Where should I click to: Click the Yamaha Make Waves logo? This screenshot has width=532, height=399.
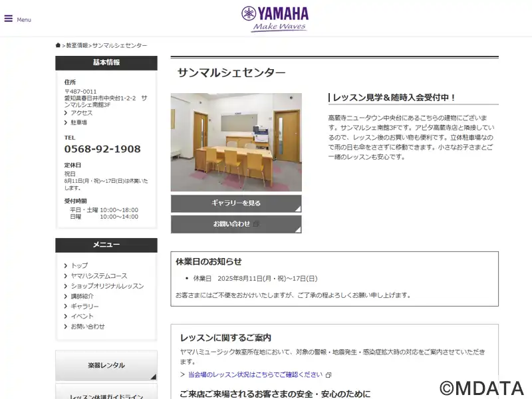pos(275,19)
